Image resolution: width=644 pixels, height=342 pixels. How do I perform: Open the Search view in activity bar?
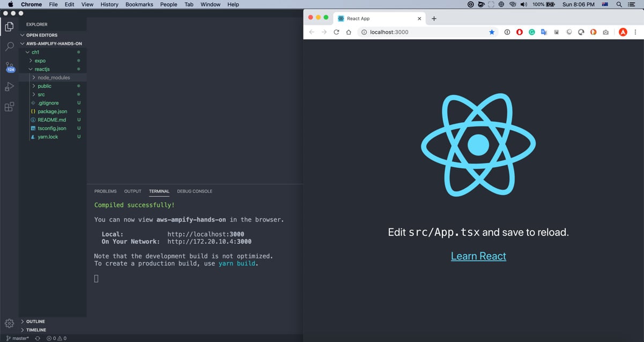click(9, 47)
